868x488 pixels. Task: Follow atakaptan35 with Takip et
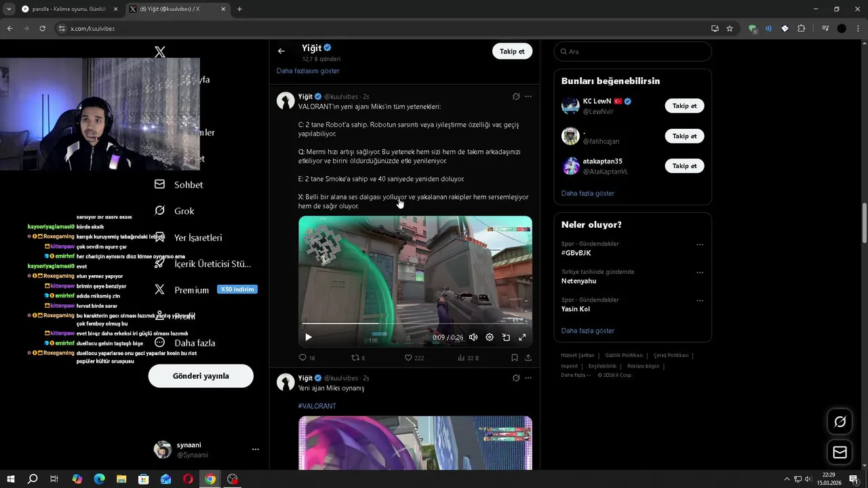point(684,166)
